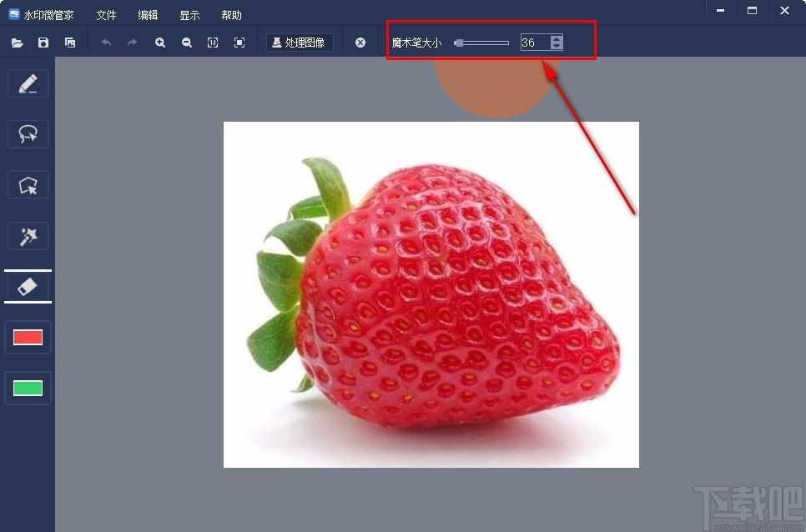Select the lasso selection tool
The image size is (806, 532).
click(28, 134)
